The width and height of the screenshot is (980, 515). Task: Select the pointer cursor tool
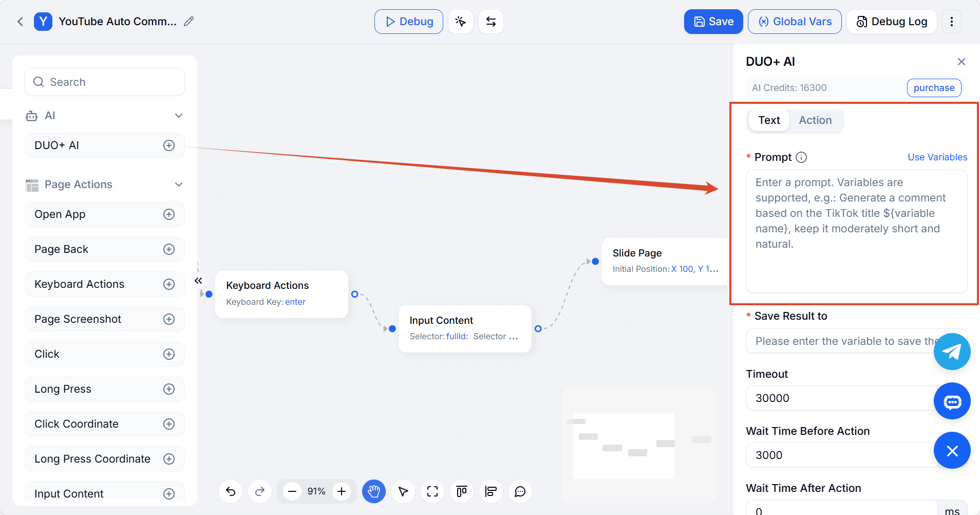coord(403,492)
